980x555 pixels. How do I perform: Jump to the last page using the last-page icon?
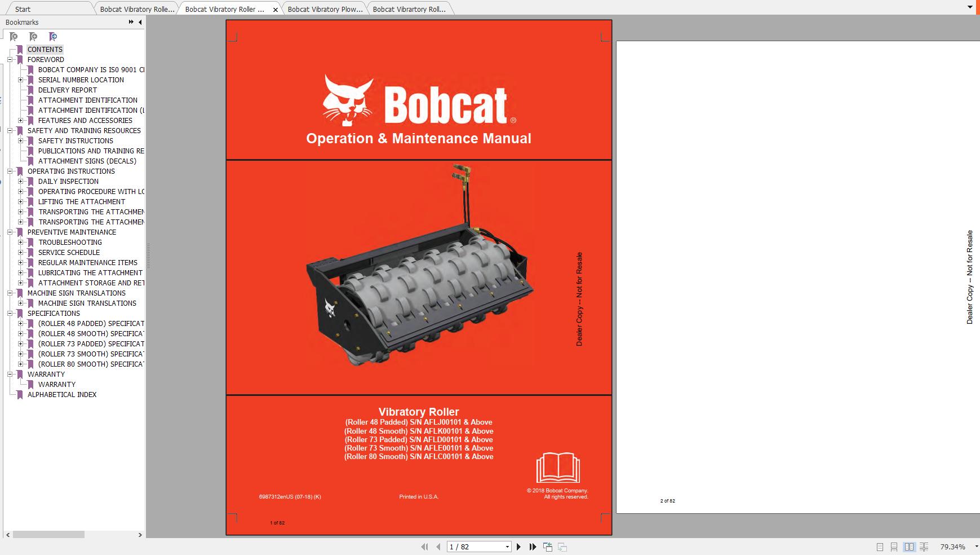(x=532, y=547)
